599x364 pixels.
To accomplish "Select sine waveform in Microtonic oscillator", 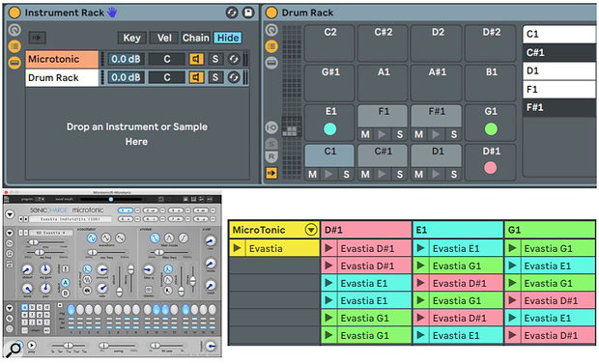I will click(x=92, y=238).
